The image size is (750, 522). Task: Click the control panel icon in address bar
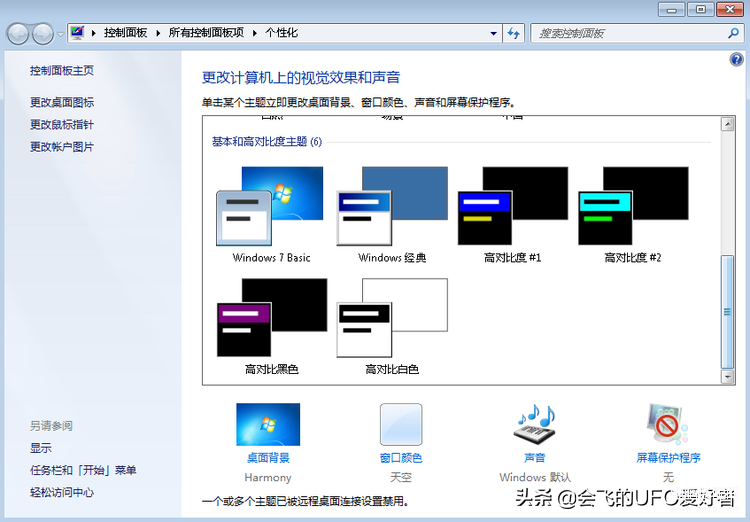77,33
